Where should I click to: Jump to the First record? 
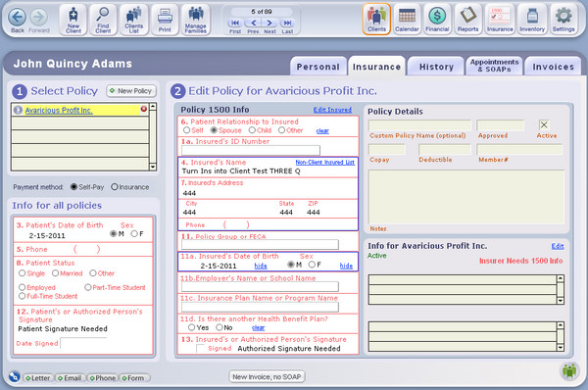point(235,23)
